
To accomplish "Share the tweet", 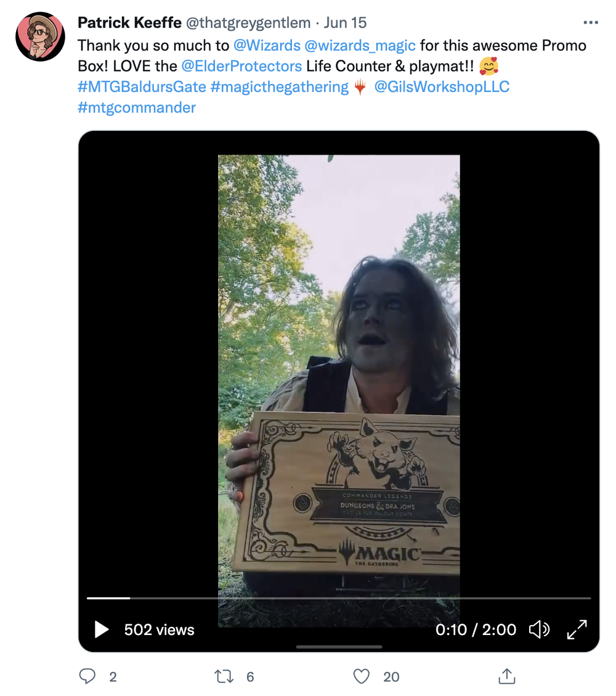I will tap(506, 676).
